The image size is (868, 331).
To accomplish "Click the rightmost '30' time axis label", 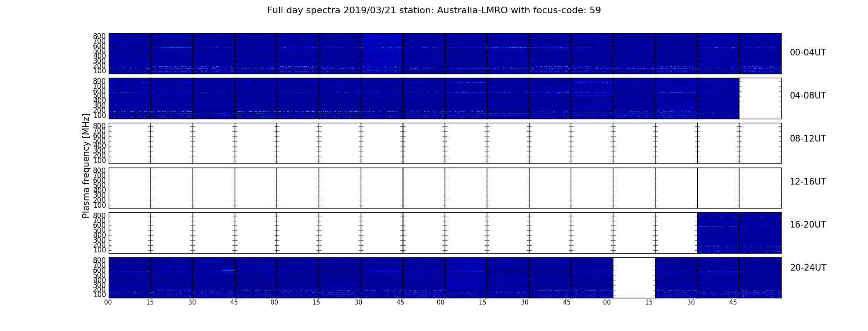I will pos(691,302).
